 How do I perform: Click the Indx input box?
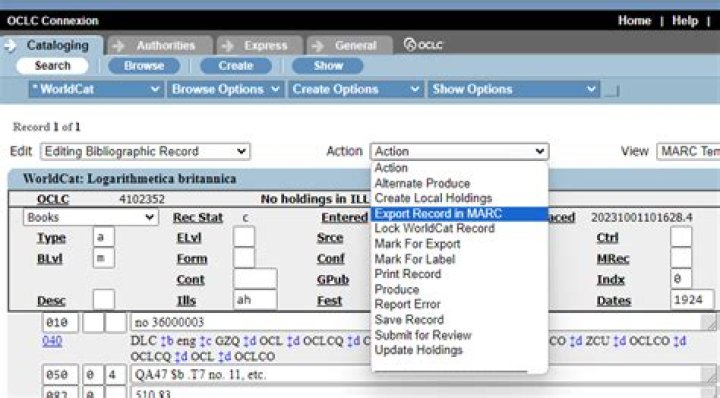(681, 279)
